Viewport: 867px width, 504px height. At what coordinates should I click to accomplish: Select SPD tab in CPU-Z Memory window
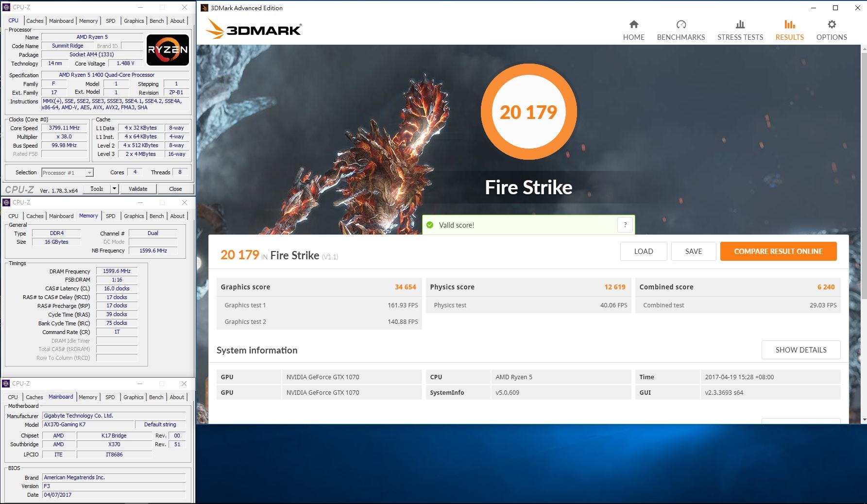[x=111, y=216]
